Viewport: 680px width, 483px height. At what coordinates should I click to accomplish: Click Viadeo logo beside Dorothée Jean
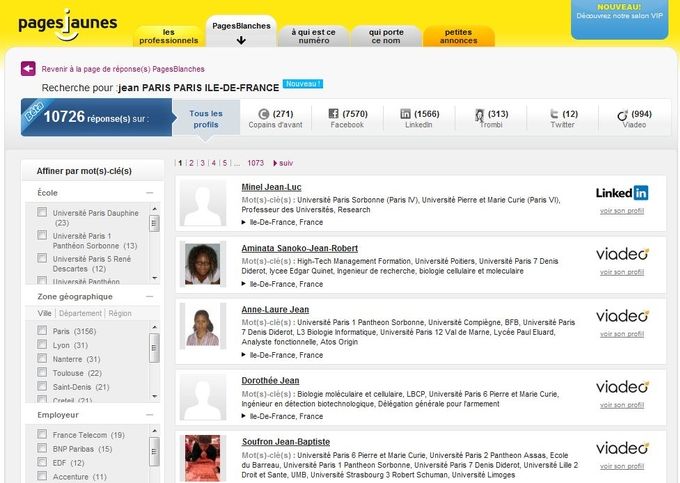click(622, 387)
